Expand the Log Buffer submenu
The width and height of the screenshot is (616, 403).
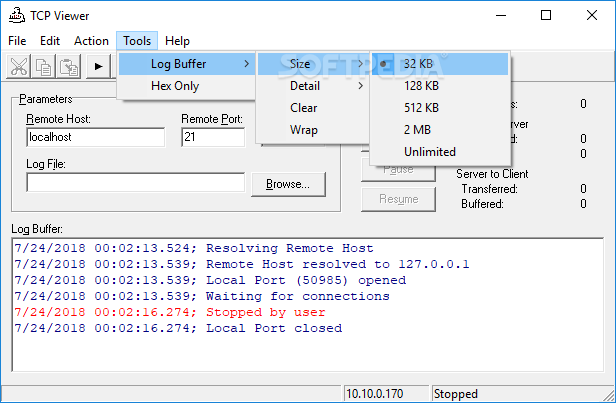pyautogui.click(x=187, y=64)
